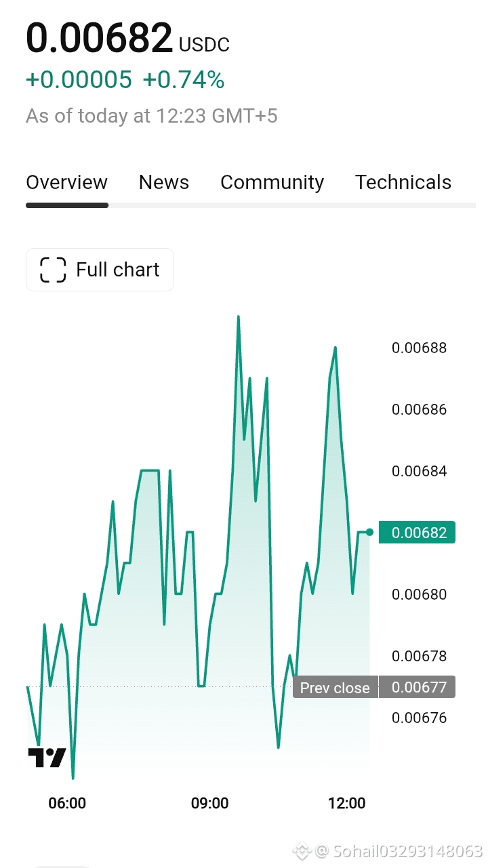Viewport: 488px width, 868px height.
Task: Select the current price endpoint dot
Action: coord(369,532)
